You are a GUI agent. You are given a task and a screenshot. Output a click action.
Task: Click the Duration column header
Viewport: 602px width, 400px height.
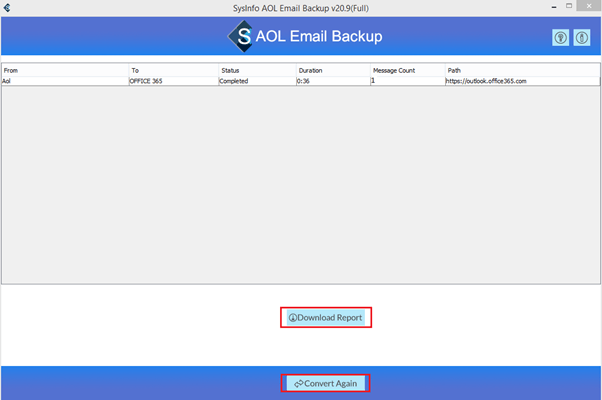333,70
